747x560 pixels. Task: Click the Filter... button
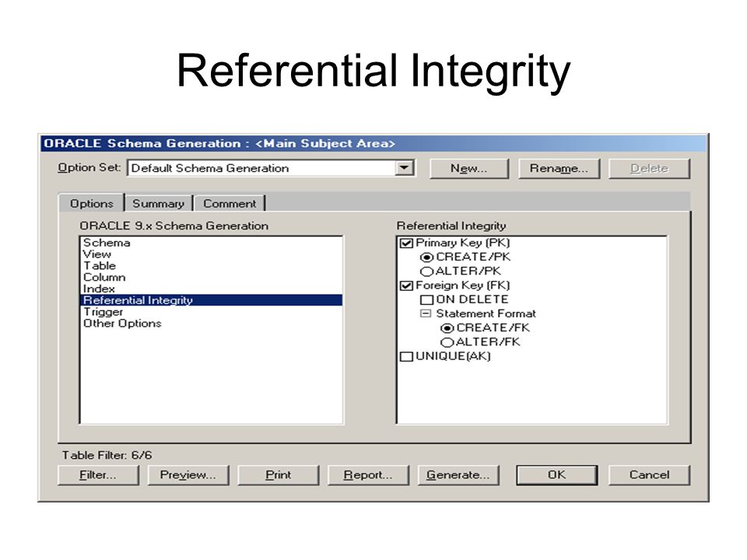point(98,474)
